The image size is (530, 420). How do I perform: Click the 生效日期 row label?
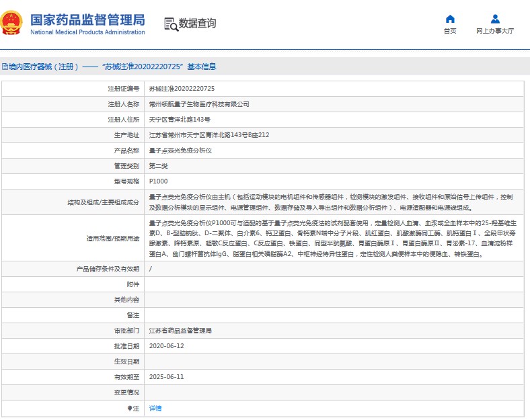[x=126, y=362]
